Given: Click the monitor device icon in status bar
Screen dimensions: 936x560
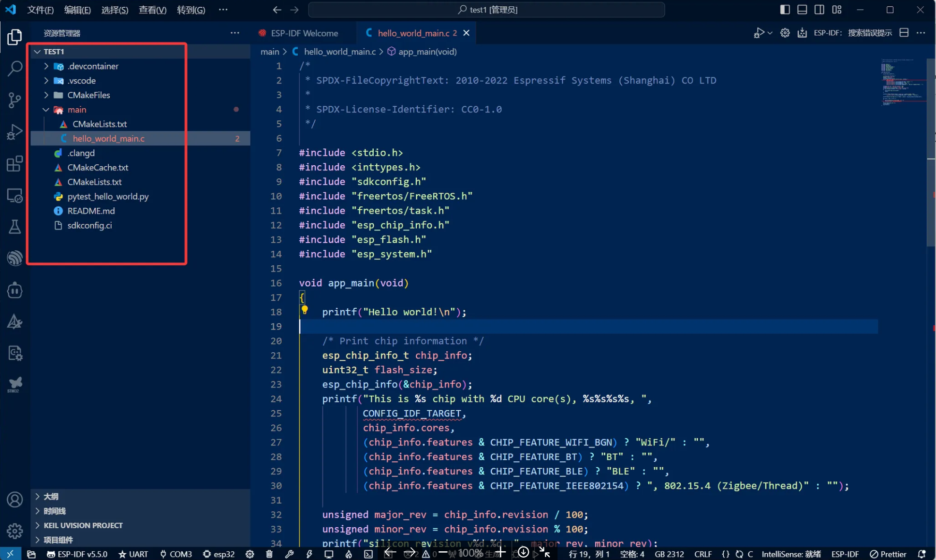Looking at the screenshot, I should [329, 554].
